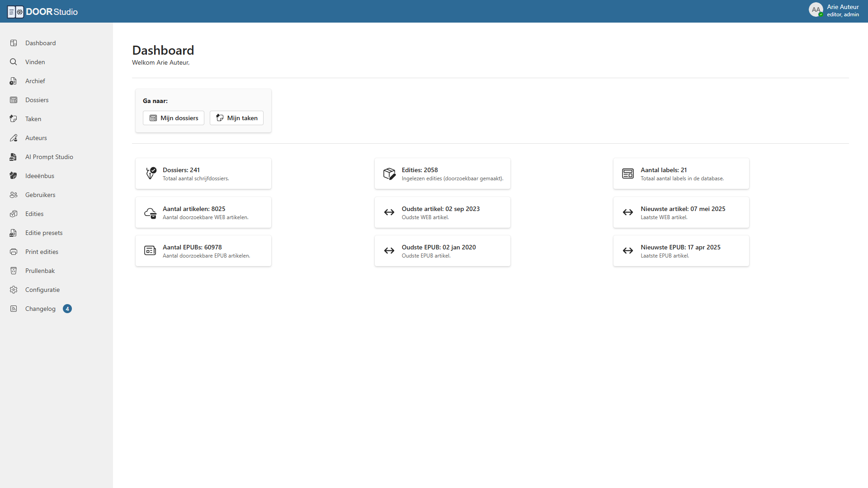868x488 pixels.
Task: Open the Gebruikers users icon
Action: [x=13, y=194]
